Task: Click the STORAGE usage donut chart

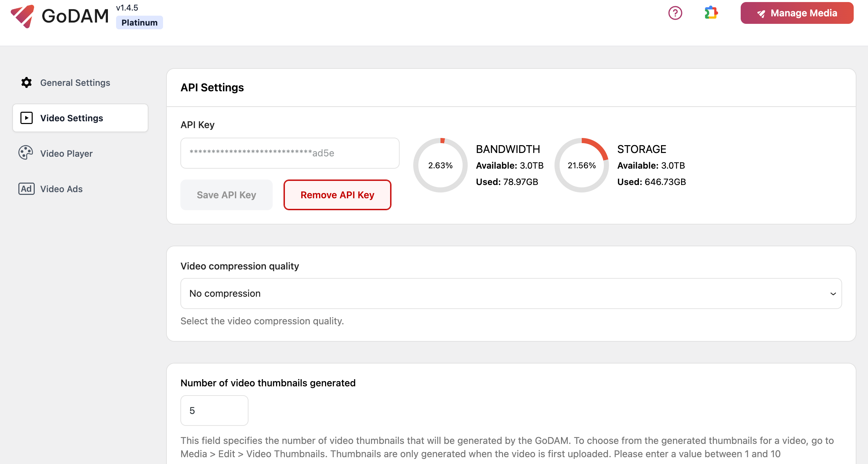Action: [582, 165]
